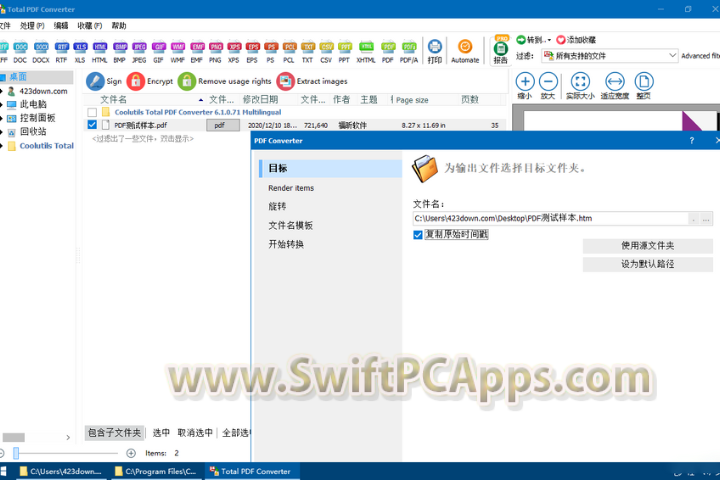Convert to PDF format icon
The width and height of the screenshot is (720, 480).
click(x=388, y=51)
